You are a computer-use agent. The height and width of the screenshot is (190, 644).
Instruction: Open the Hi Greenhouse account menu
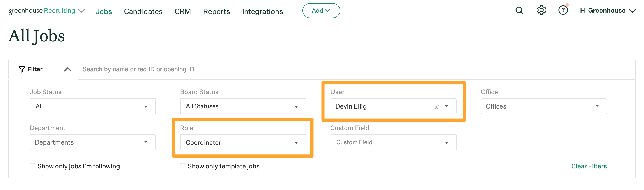point(607,11)
